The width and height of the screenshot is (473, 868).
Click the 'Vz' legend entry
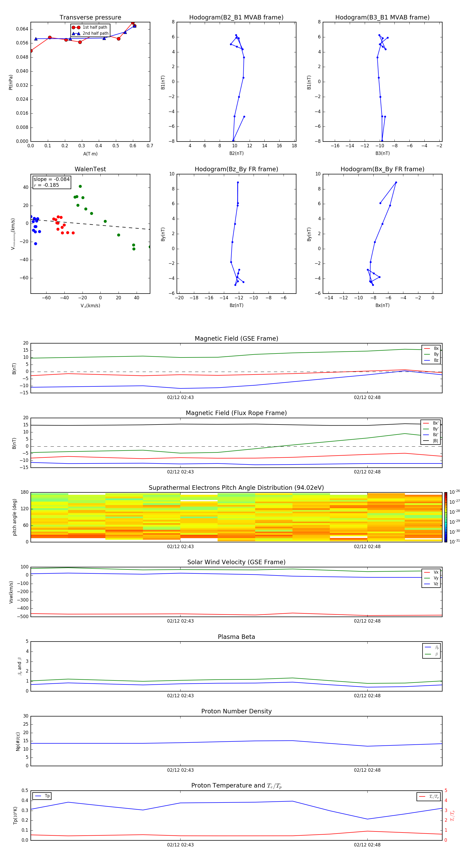coord(431,584)
